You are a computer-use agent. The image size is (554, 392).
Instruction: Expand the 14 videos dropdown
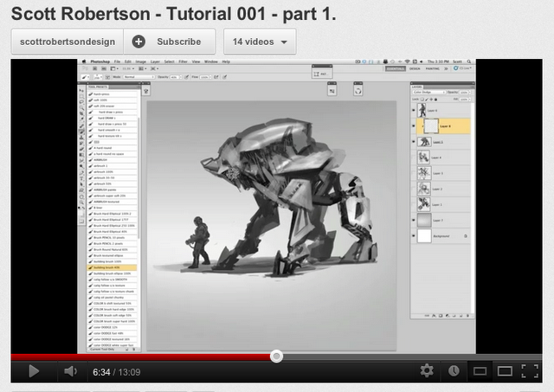pos(260,42)
